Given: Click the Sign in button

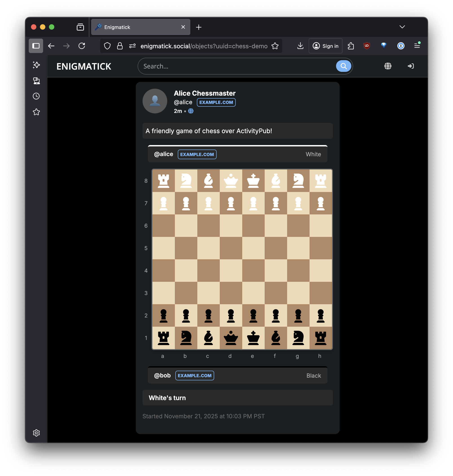Looking at the screenshot, I should [325, 46].
